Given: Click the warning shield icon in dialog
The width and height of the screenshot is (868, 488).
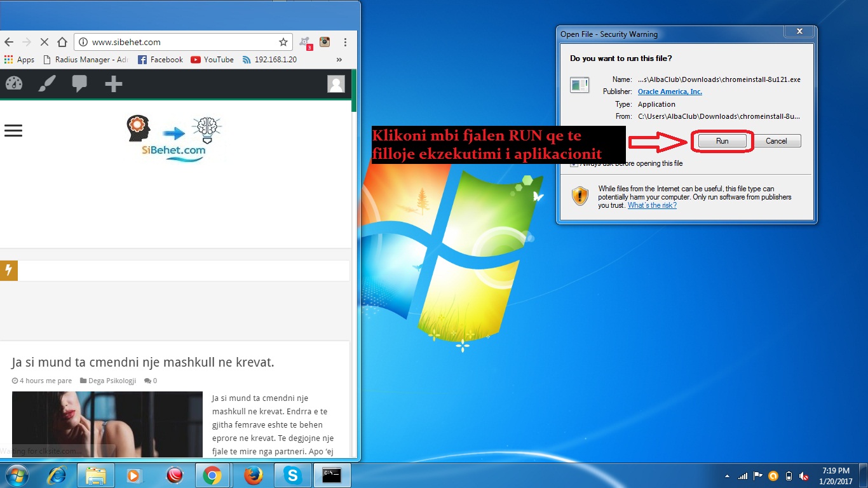Looking at the screenshot, I should click(x=580, y=196).
